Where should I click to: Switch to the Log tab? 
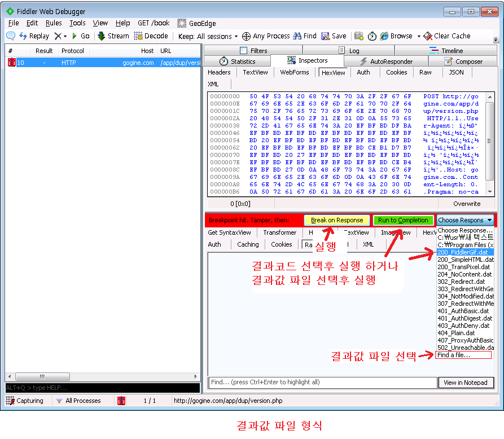tap(349, 51)
